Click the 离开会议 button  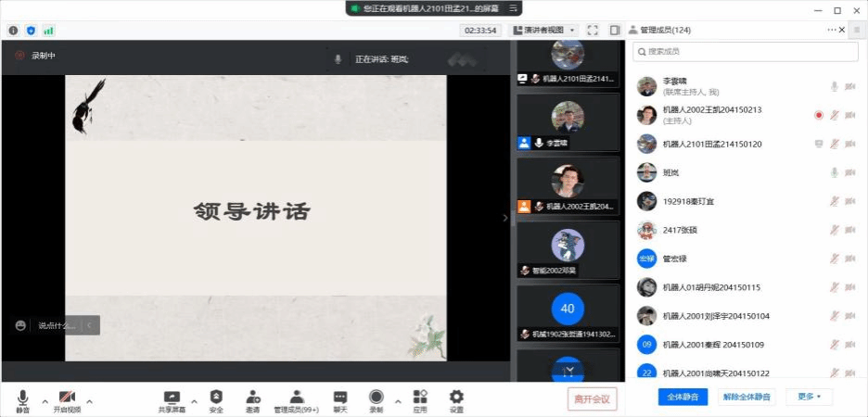tap(592, 398)
